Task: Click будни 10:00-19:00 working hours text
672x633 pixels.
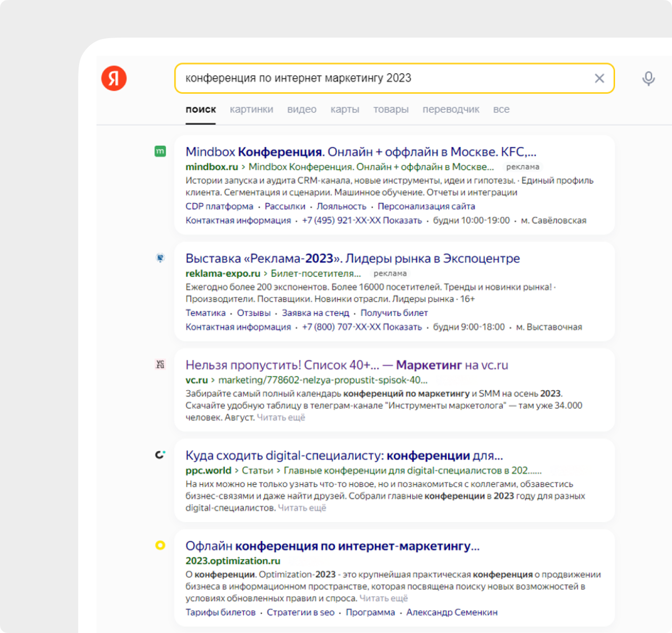Action: point(471,220)
